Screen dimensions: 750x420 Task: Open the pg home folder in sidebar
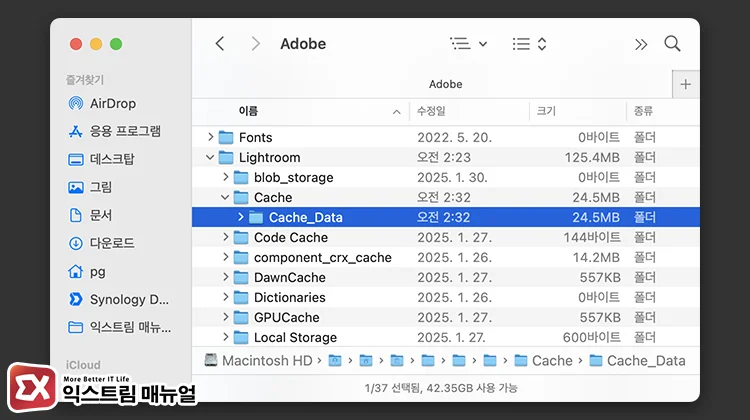87,272
